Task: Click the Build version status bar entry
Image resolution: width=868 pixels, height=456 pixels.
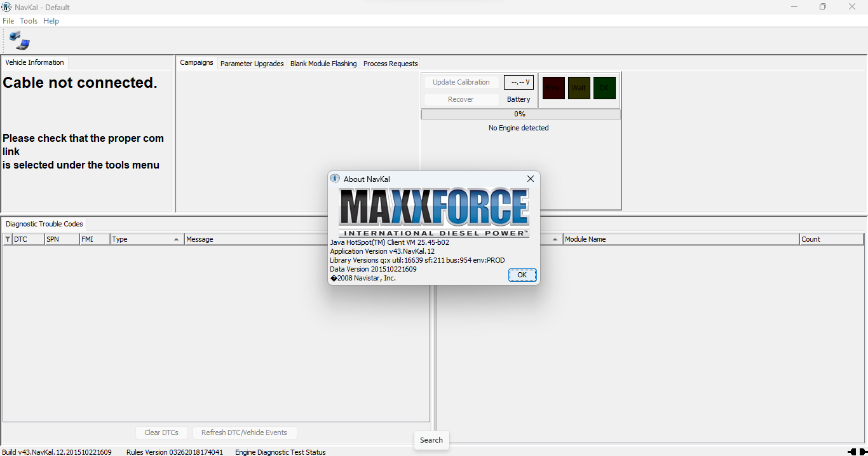Action: coord(57,452)
